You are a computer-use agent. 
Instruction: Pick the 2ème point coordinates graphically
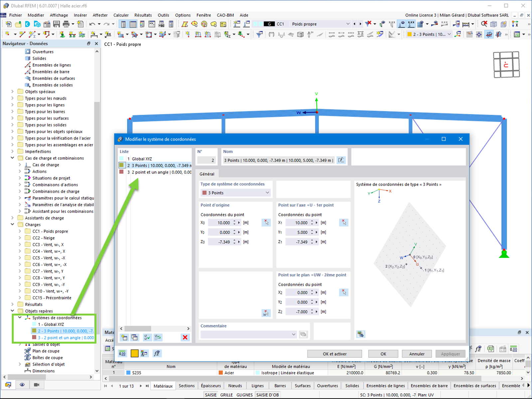coord(344,292)
